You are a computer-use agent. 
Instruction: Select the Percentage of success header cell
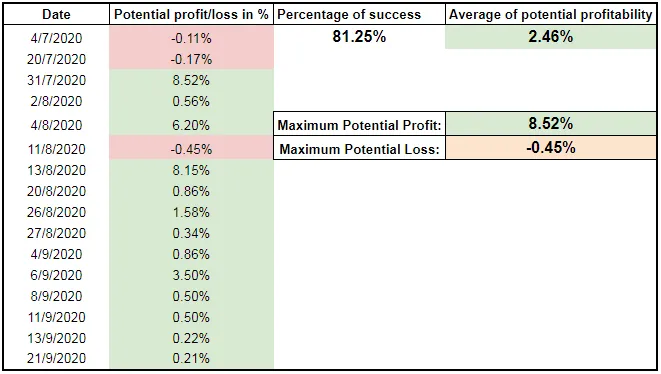(x=360, y=14)
